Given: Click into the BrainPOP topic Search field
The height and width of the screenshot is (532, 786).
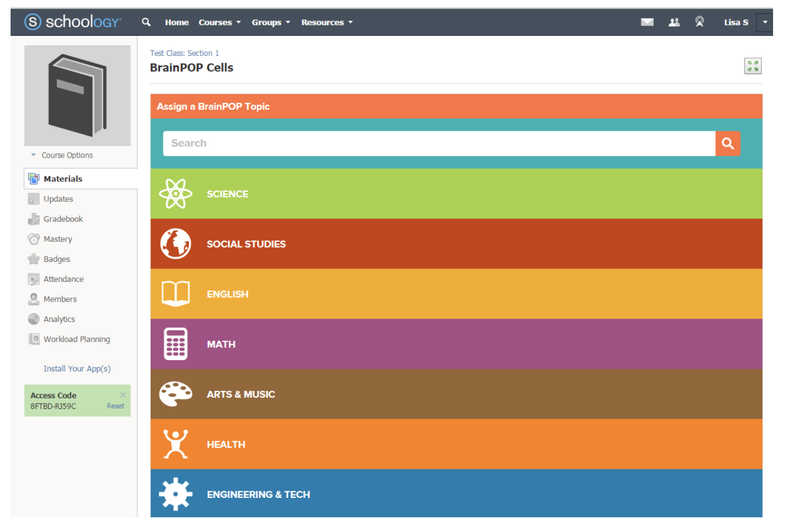Looking at the screenshot, I should [438, 144].
